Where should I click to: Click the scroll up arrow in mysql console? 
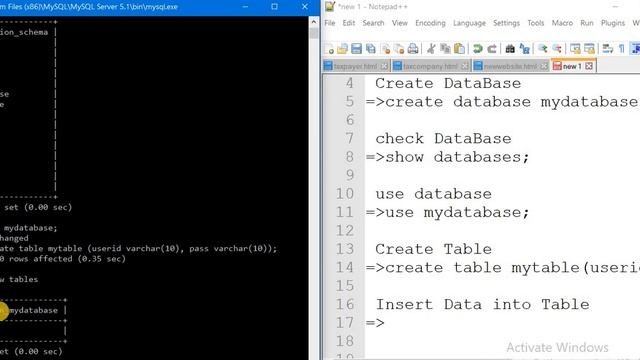click(x=313, y=22)
